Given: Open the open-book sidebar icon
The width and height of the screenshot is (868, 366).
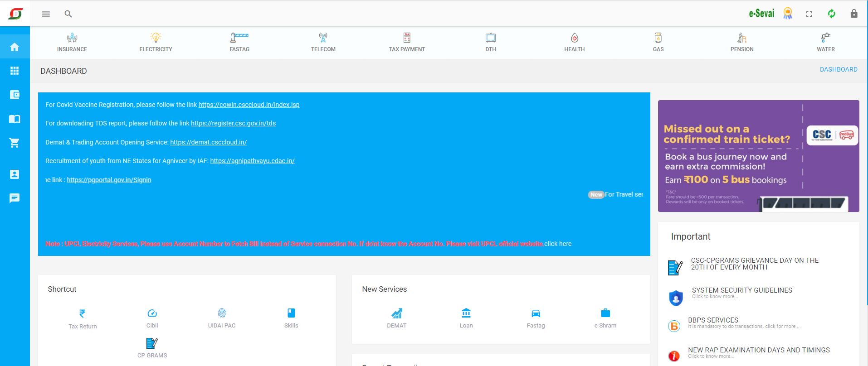Looking at the screenshot, I should pyautogui.click(x=15, y=119).
